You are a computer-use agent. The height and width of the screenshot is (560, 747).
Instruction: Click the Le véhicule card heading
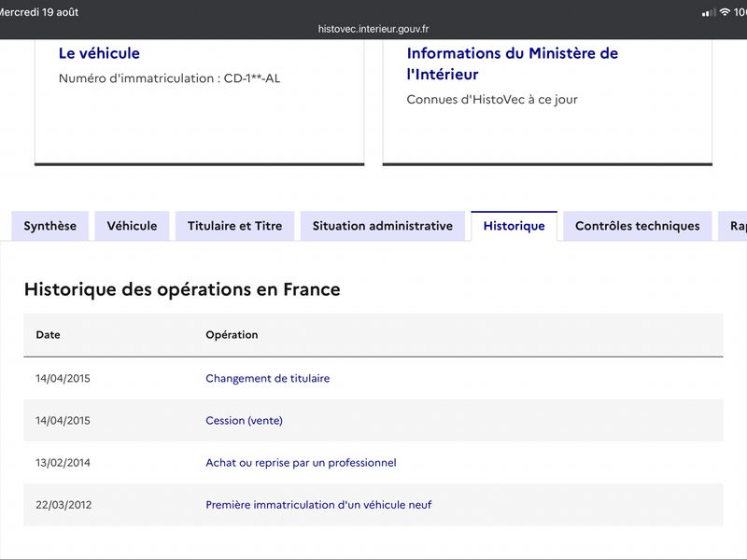pyautogui.click(x=99, y=53)
